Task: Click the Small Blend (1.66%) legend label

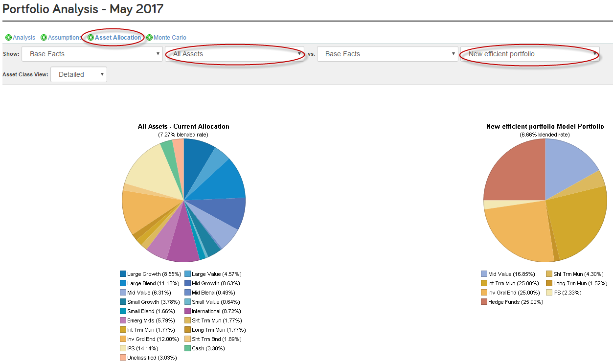Action: coord(151,311)
